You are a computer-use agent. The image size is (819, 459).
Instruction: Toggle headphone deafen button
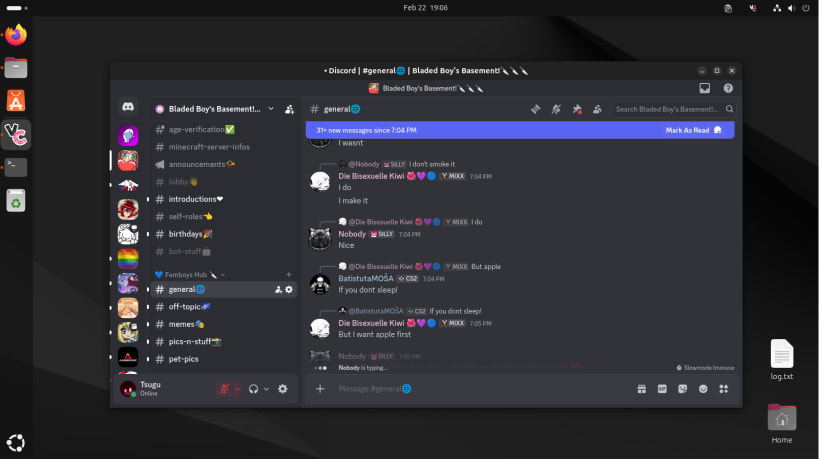point(253,389)
